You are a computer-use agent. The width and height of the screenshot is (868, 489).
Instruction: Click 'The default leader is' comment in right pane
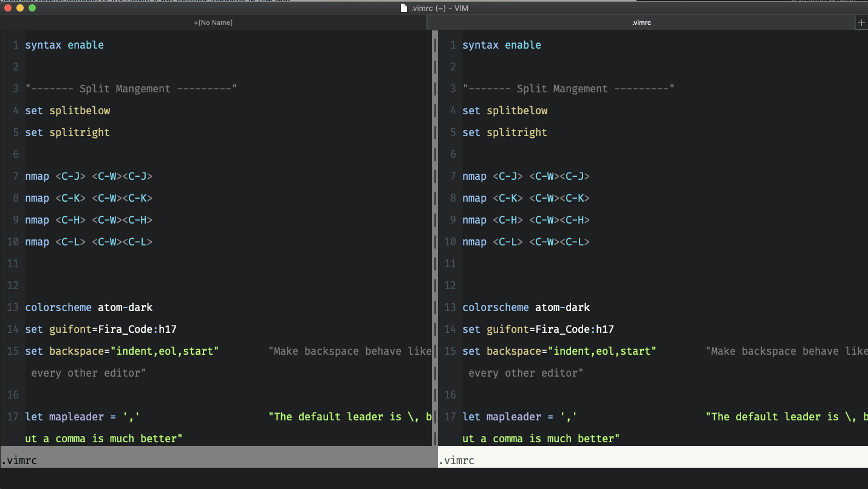pyautogui.click(x=787, y=417)
